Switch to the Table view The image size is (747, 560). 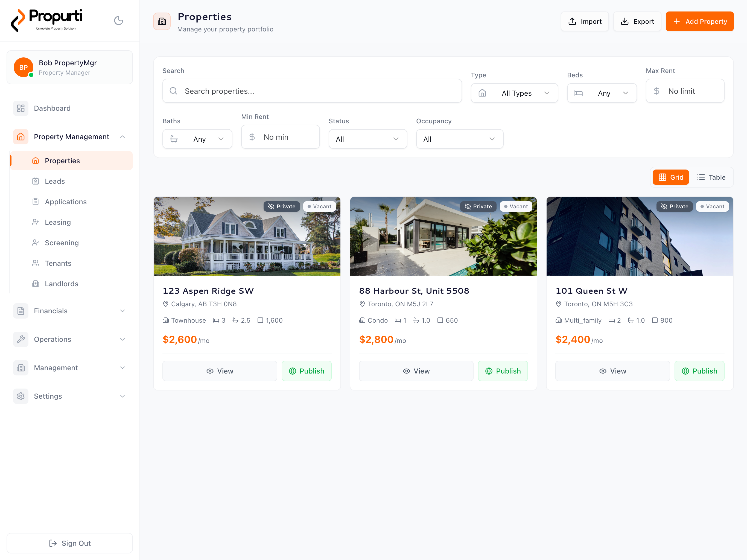coord(711,177)
